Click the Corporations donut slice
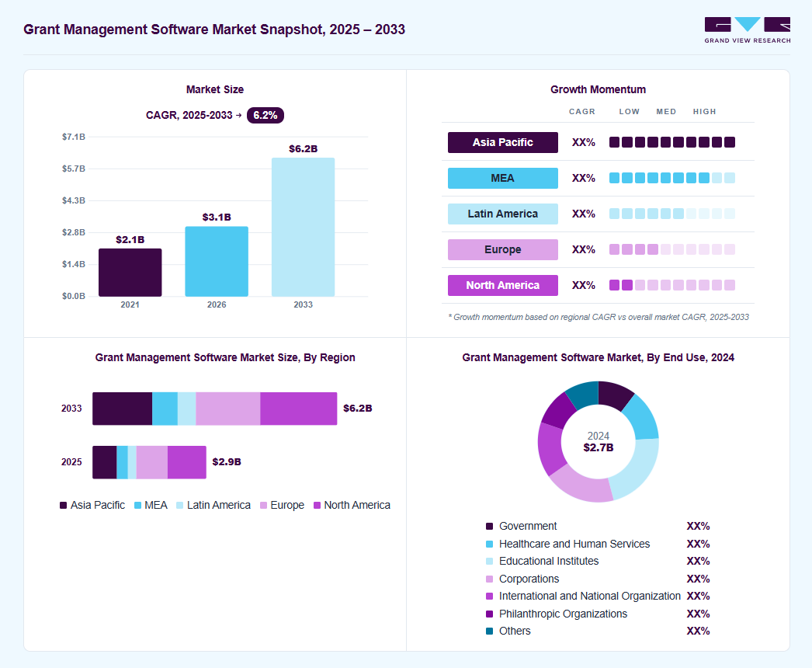 [584, 485]
